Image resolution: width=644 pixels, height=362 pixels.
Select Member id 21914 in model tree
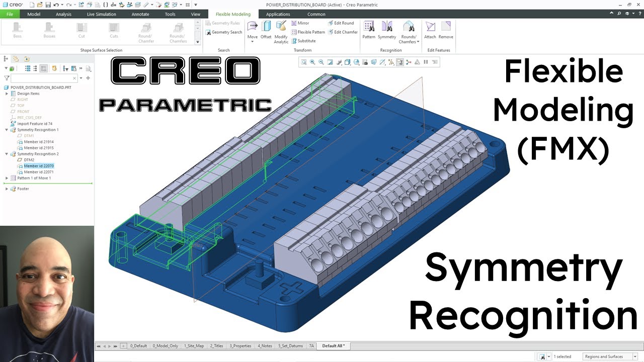(x=39, y=142)
